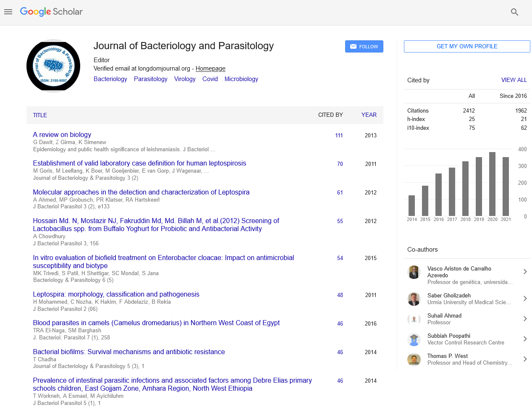Image resolution: width=532 pixels, height=410 pixels.
Task: Click Get My Own Profile button
Action: (466, 47)
